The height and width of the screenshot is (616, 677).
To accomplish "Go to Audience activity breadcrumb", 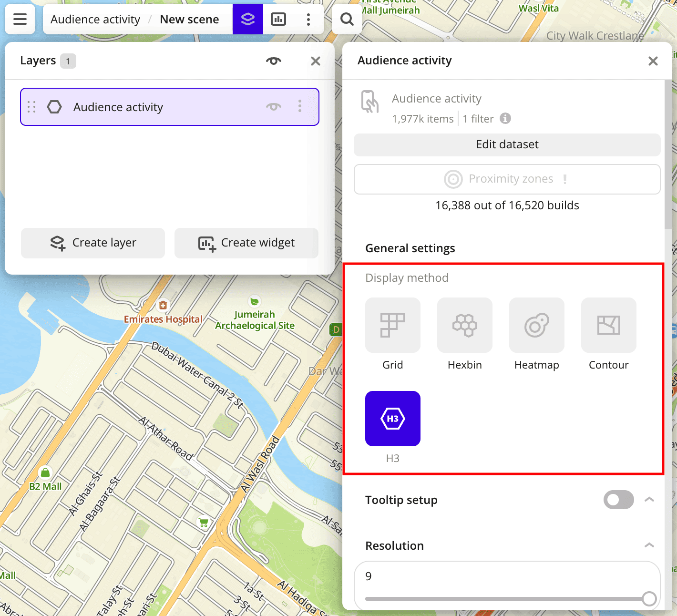I will coord(95,20).
